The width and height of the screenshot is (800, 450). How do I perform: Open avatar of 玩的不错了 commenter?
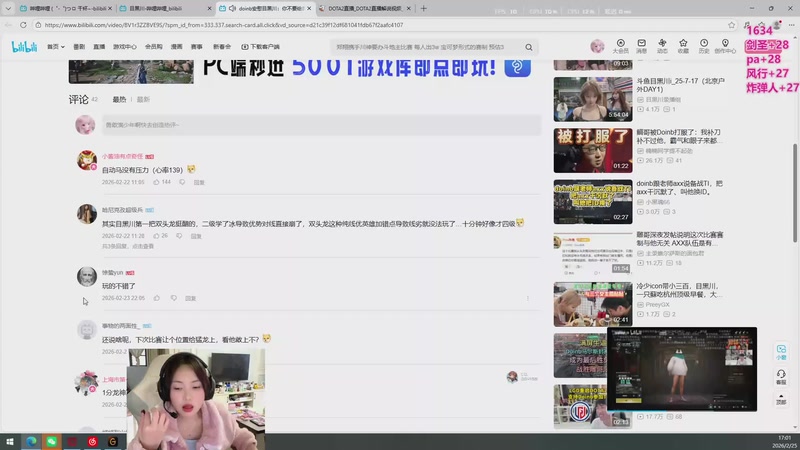tap(87, 277)
